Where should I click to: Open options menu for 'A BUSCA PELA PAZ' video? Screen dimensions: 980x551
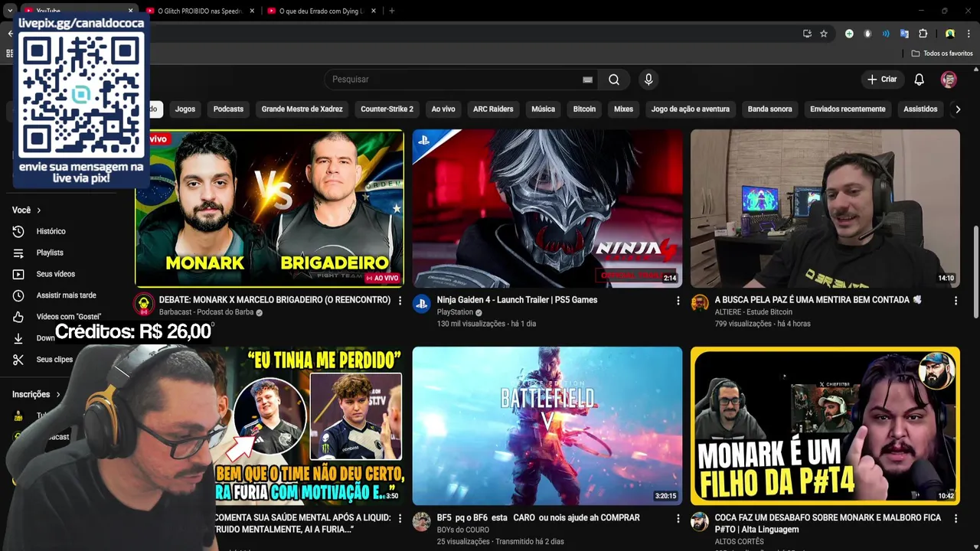click(955, 301)
